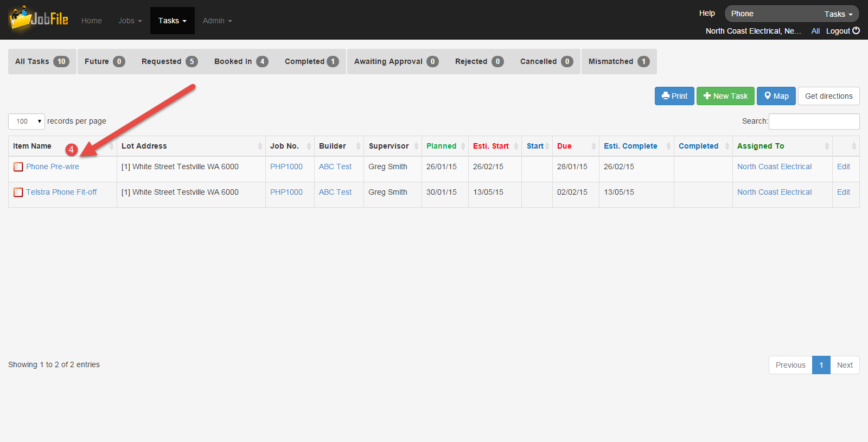
Task: Switch to the Requested tab
Action: coord(169,61)
